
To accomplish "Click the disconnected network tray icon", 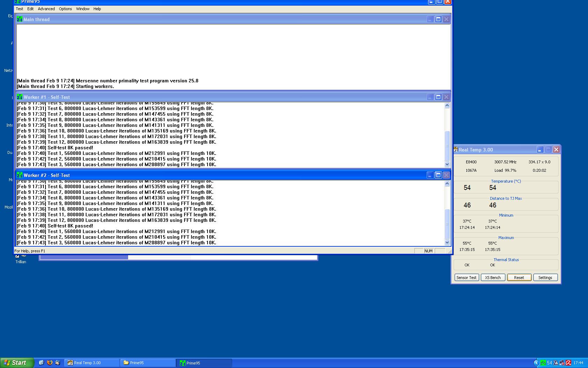I will (x=562, y=363).
